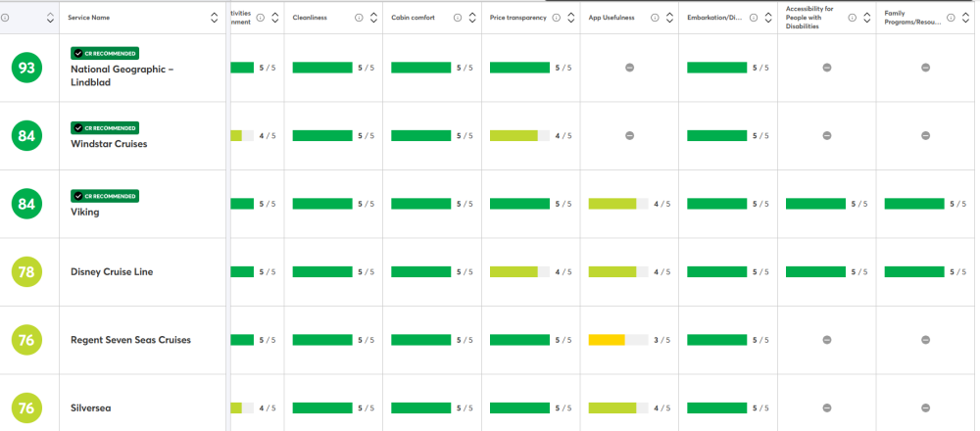Open Viking service link

click(x=85, y=212)
